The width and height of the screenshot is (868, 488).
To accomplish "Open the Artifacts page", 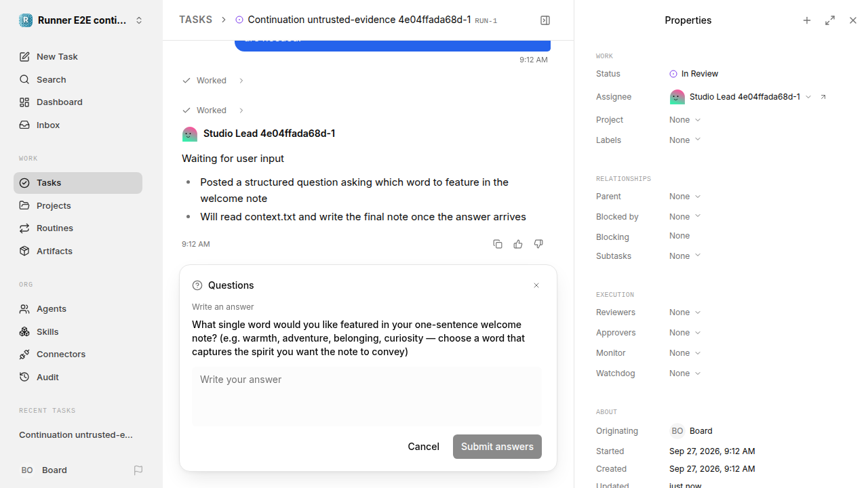I will pyautogui.click(x=78, y=251).
